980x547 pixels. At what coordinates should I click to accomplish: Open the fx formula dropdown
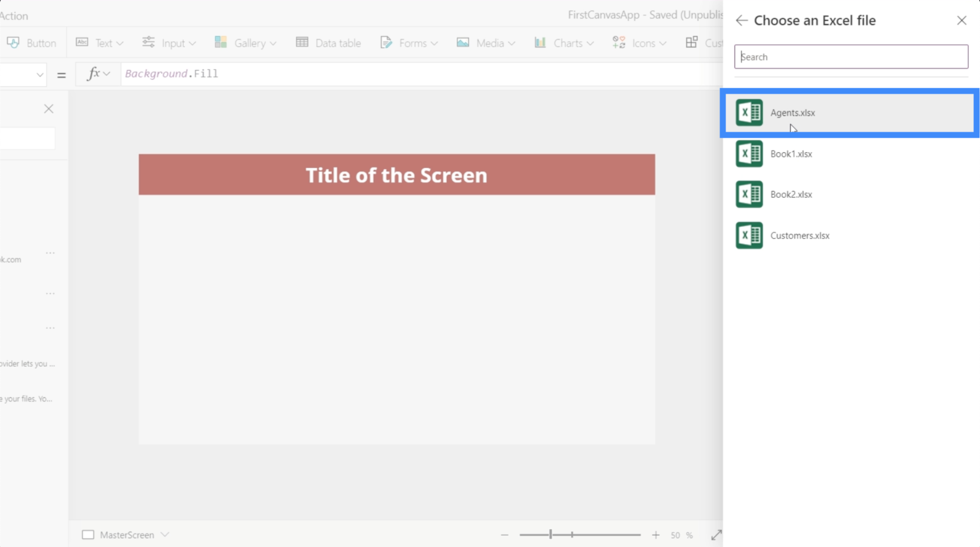98,74
